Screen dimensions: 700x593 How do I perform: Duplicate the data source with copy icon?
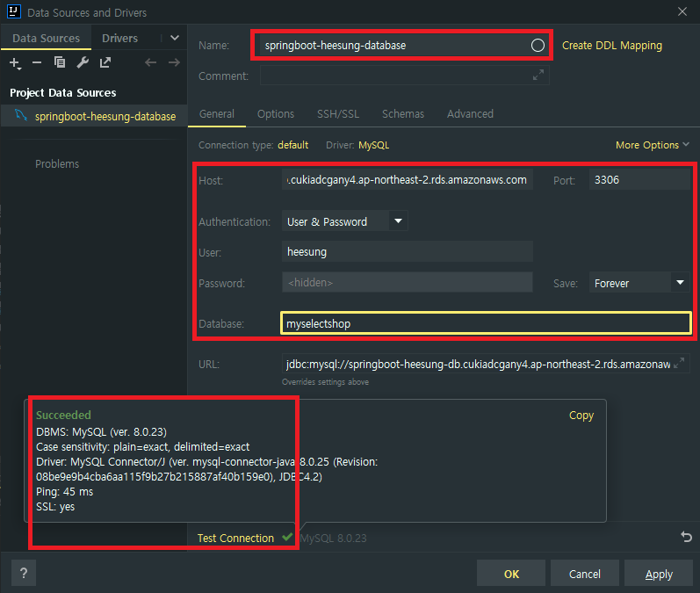coord(60,62)
